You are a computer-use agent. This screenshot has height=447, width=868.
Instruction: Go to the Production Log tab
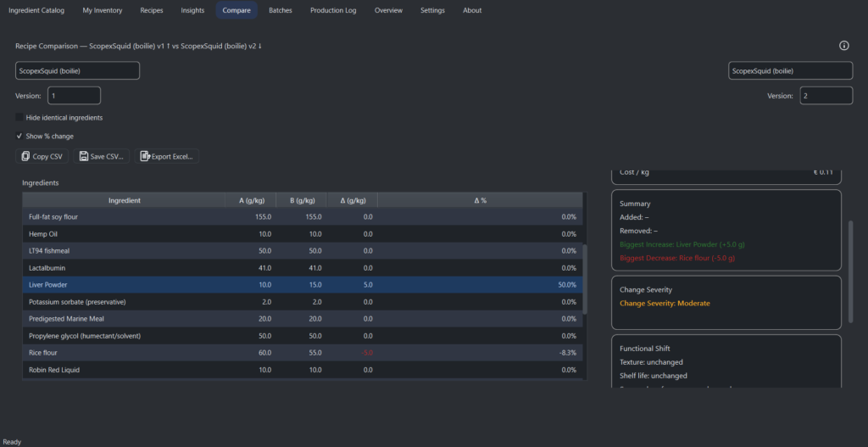pos(333,10)
